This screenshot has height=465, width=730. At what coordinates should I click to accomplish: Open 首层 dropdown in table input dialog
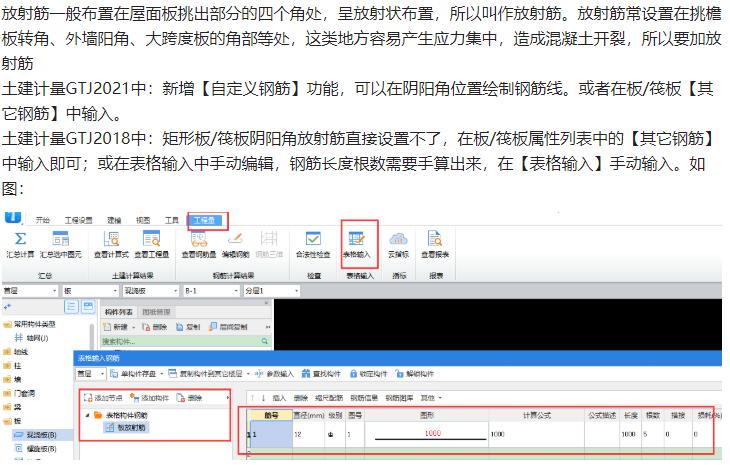point(90,374)
